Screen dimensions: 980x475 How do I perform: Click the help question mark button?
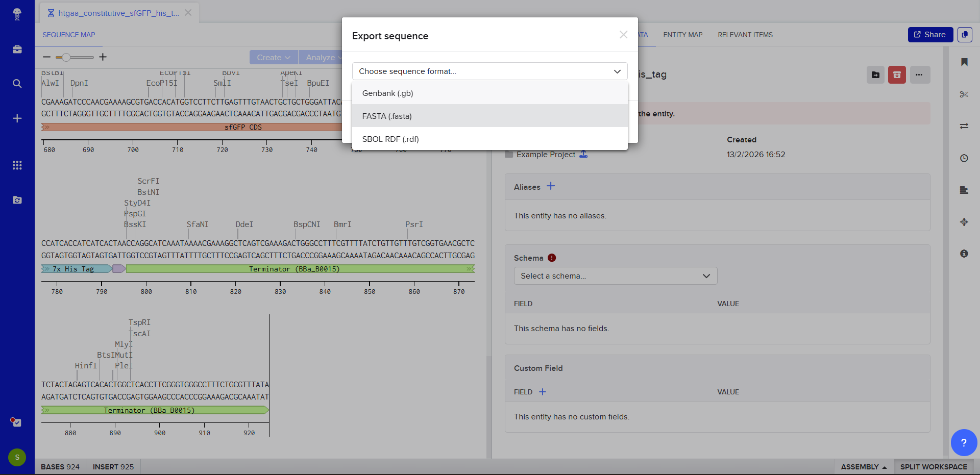[x=963, y=442]
